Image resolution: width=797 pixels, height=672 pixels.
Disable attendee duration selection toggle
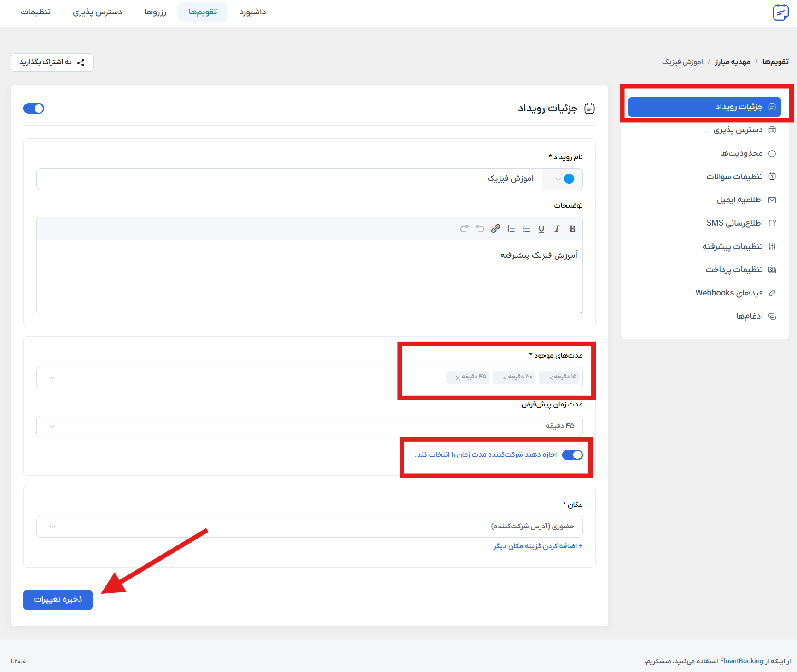[572, 455]
